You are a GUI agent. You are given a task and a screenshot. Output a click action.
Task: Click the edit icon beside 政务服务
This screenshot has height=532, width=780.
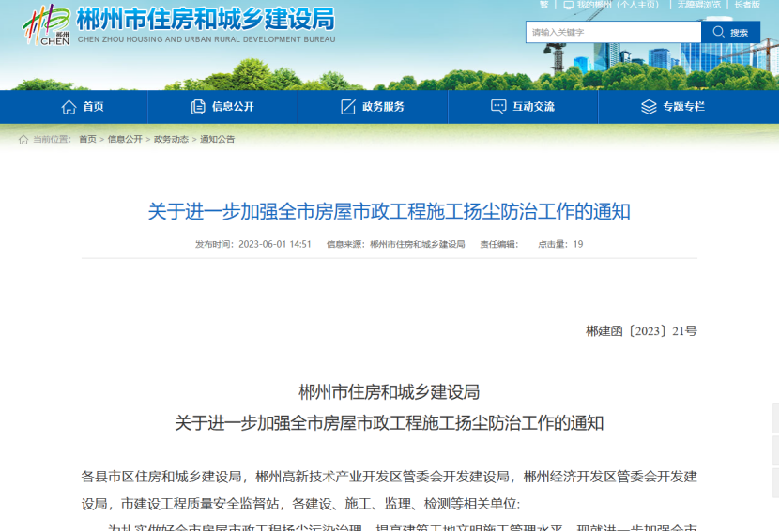point(348,107)
